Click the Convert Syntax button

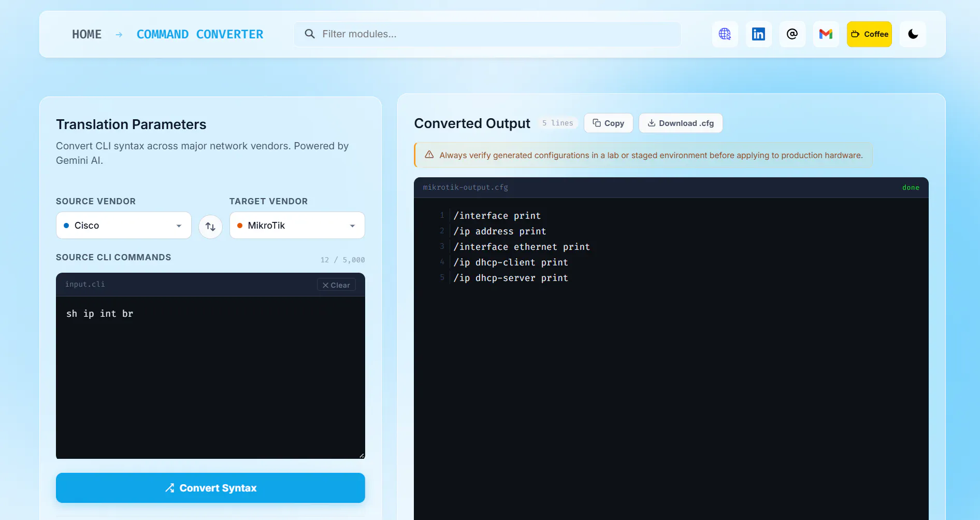point(210,488)
